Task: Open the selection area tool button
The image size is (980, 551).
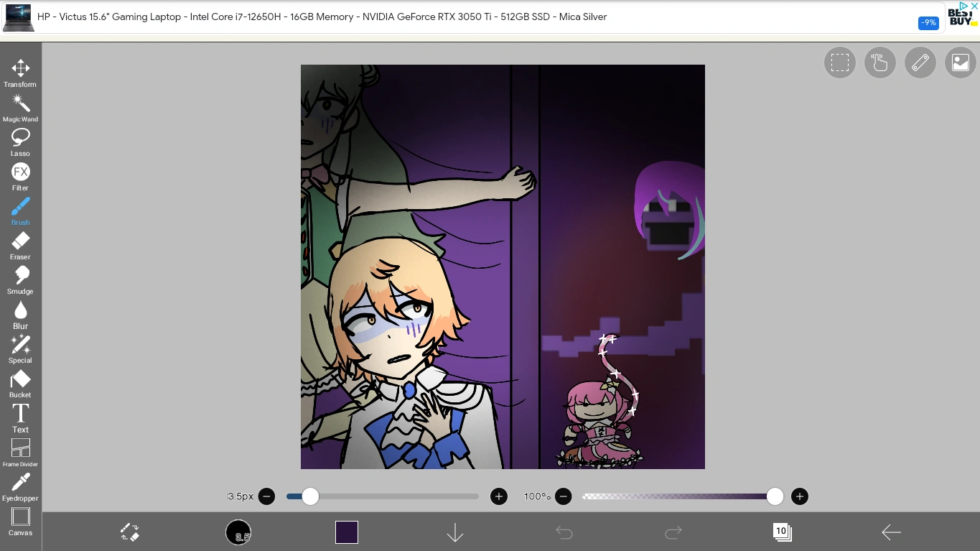Action: point(839,63)
